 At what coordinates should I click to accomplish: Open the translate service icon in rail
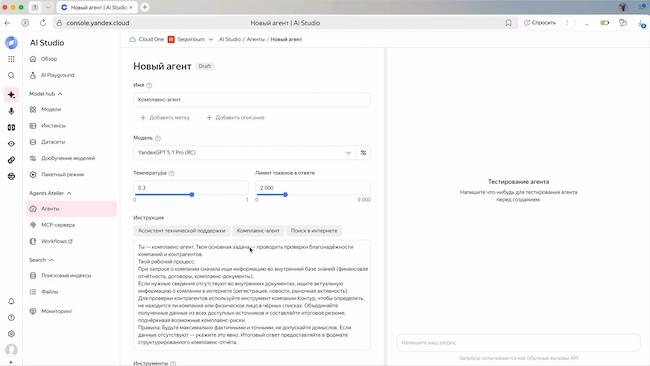[11, 127]
